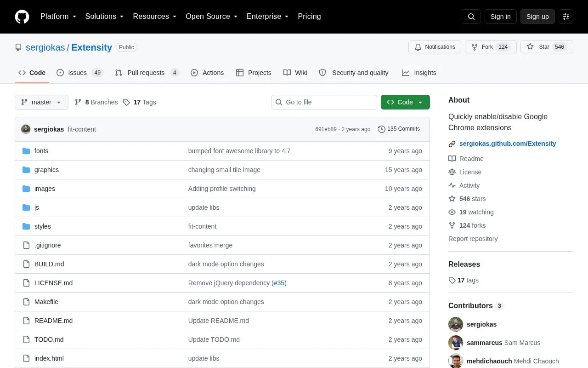Click the tag icon next to 17 Tags
Screen dimensions: 588x368
pos(127,102)
